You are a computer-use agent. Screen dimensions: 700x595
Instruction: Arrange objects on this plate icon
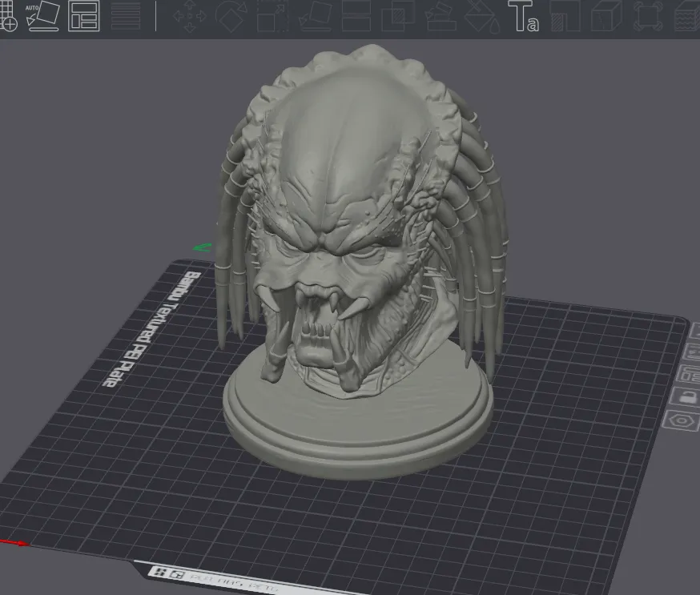(x=689, y=373)
